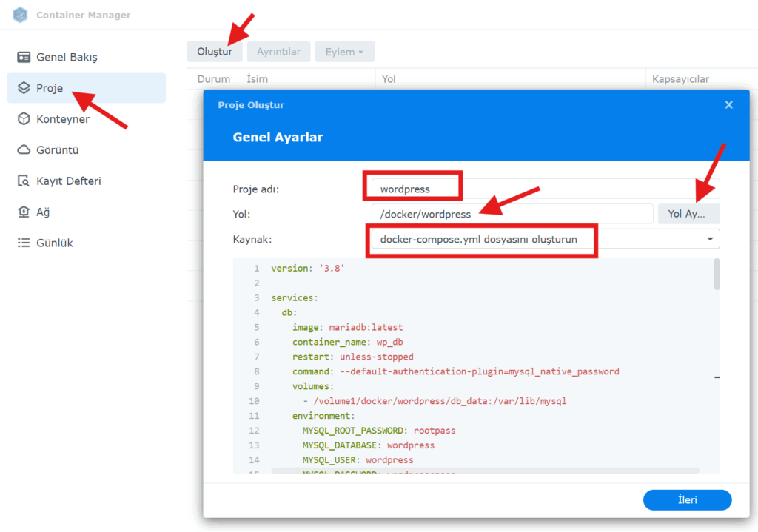Click the Yol Ayarla path button
Screen dimensions: 758x532
point(688,214)
